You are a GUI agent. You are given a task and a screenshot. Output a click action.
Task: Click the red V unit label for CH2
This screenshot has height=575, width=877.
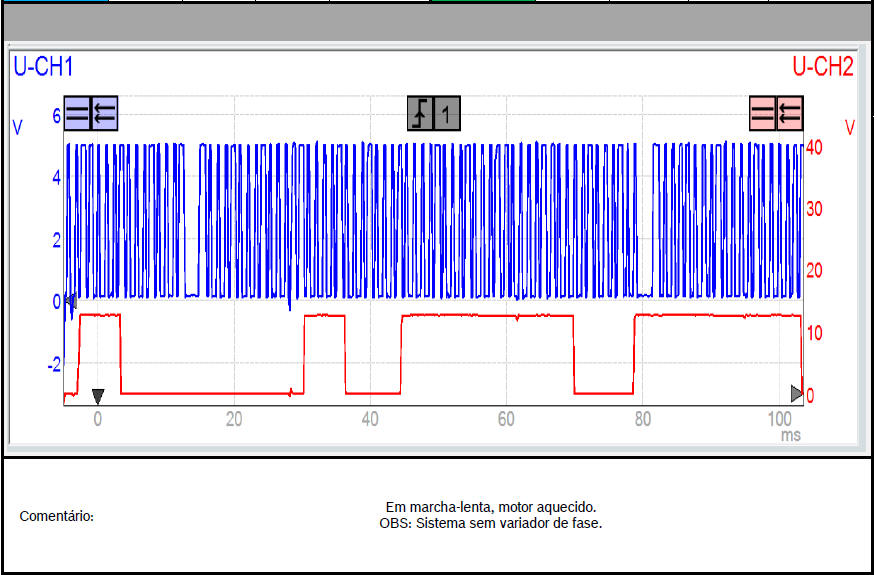click(849, 127)
